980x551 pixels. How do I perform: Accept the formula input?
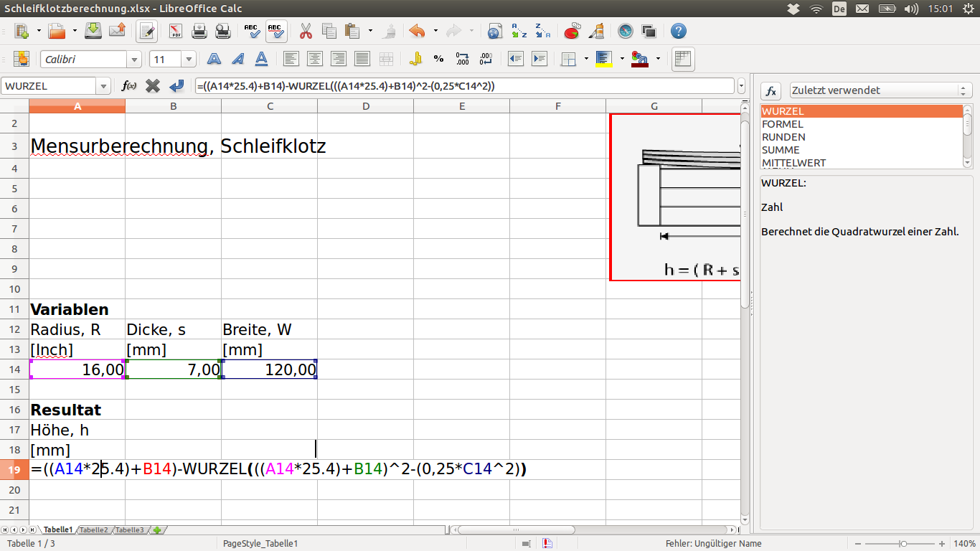[x=176, y=86]
